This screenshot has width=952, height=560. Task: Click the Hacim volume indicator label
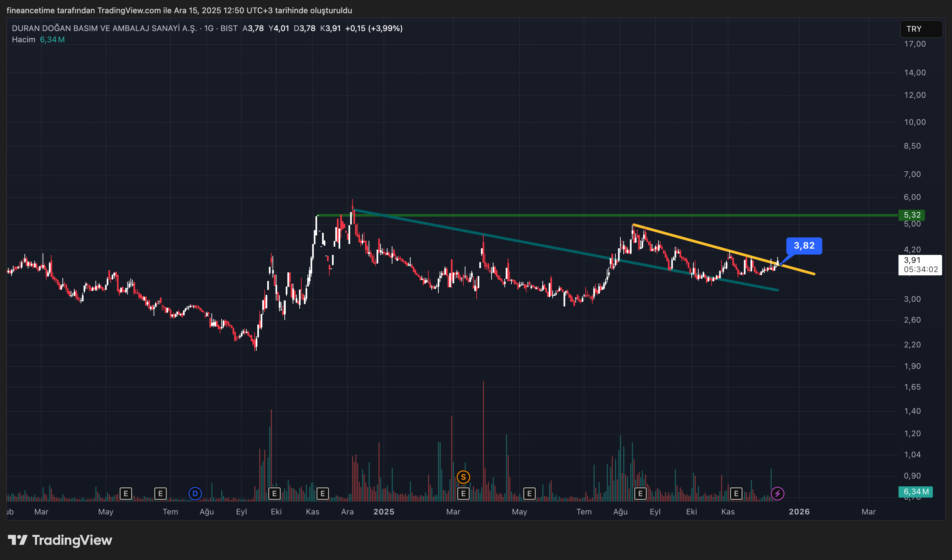click(23, 40)
